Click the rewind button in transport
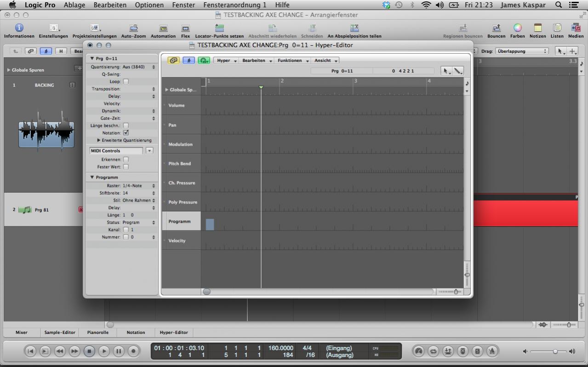The height and width of the screenshot is (367, 588). click(60, 351)
